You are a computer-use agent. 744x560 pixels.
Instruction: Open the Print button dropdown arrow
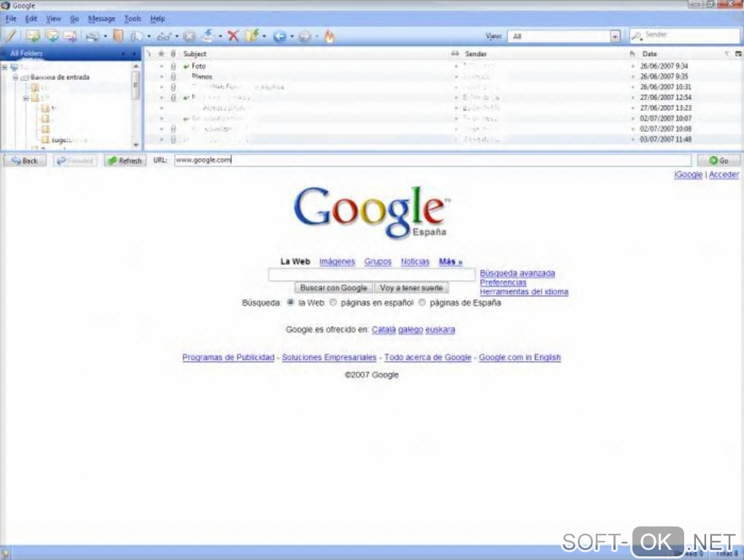click(105, 36)
